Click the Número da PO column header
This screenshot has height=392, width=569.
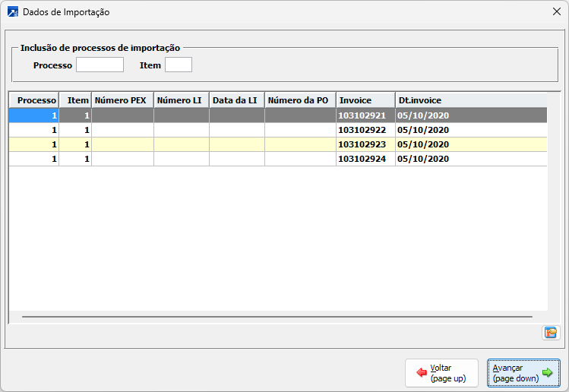point(301,100)
